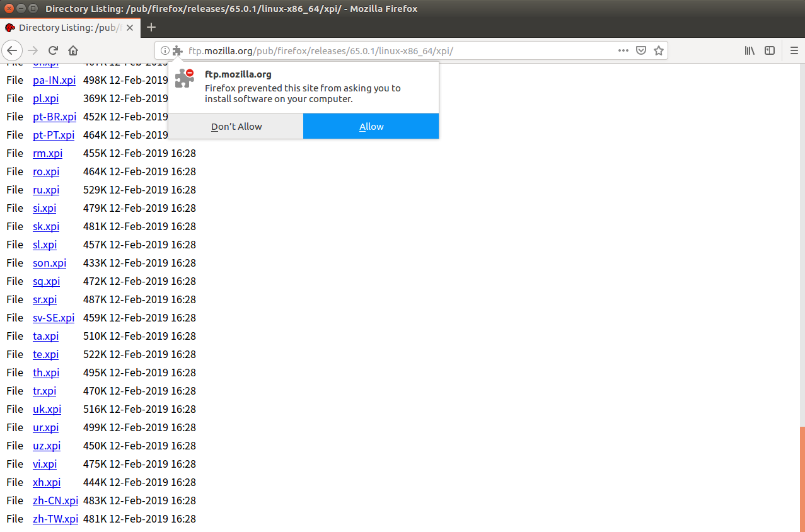
Task: Allow the add-on installation
Action: [x=371, y=127]
